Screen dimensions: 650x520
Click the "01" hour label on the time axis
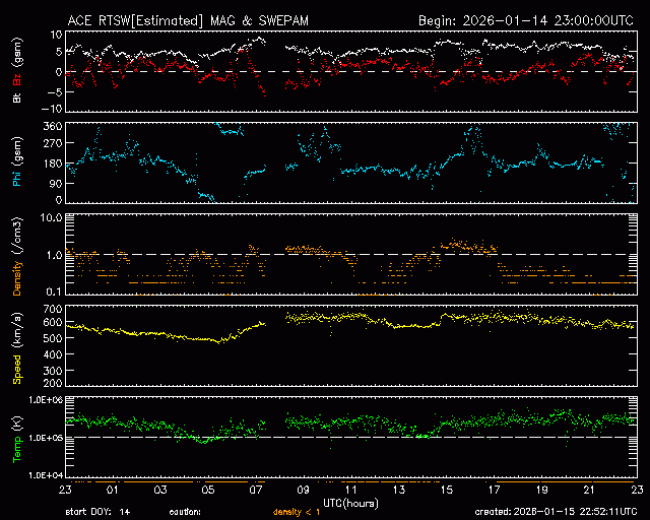click(112, 490)
